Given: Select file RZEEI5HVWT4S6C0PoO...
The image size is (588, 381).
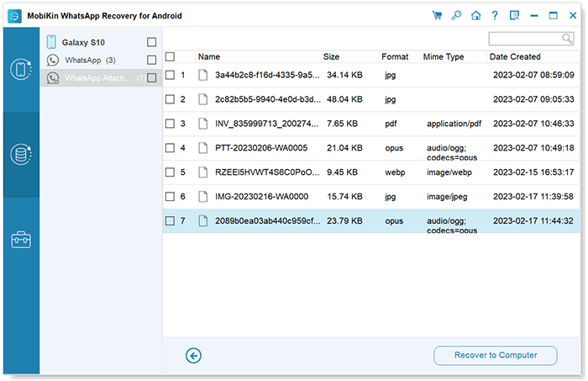Looking at the screenshot, I should (267, 172).
